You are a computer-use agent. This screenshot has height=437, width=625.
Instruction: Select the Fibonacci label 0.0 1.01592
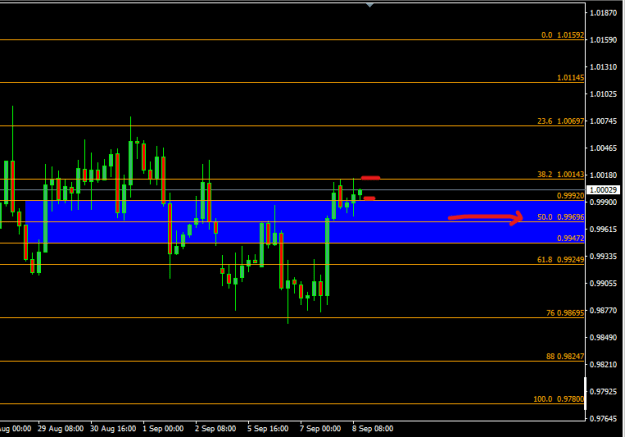point(562,35)
